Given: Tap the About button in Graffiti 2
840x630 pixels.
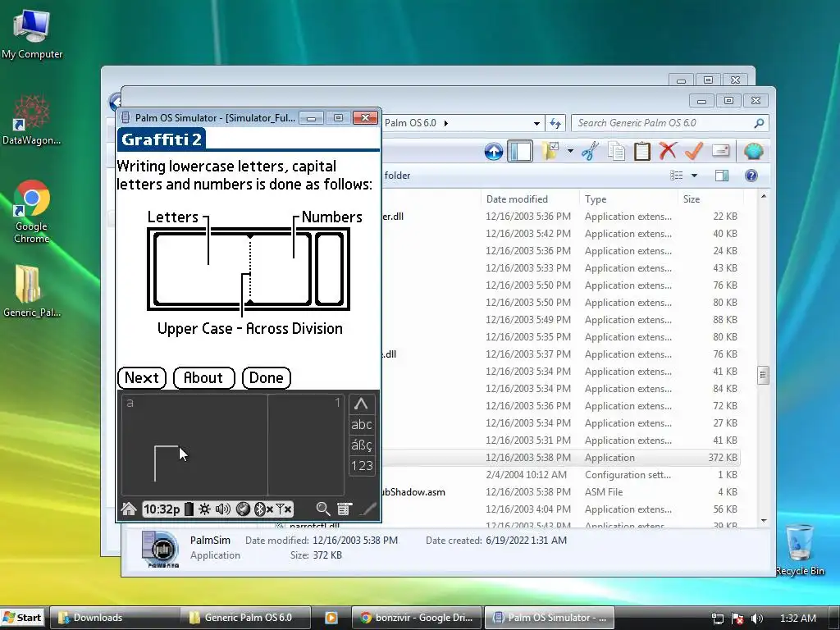Looking at the screenshot, I should (x=203, y=377).
